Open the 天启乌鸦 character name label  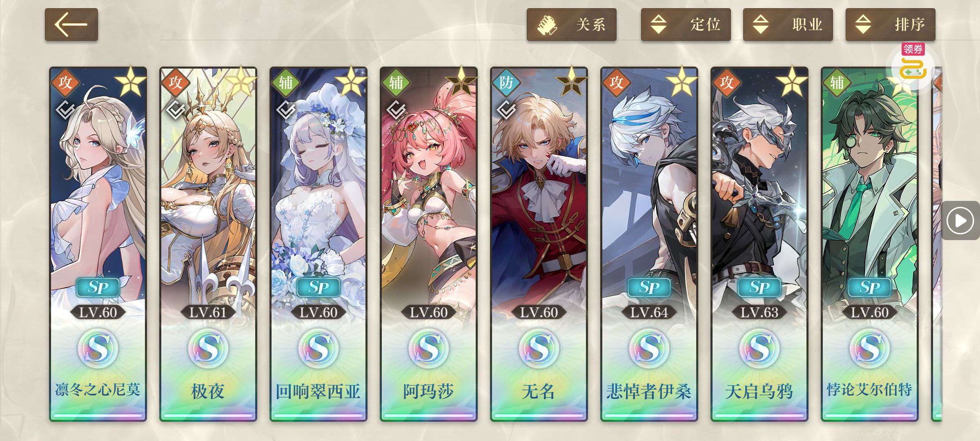point(759,391)
